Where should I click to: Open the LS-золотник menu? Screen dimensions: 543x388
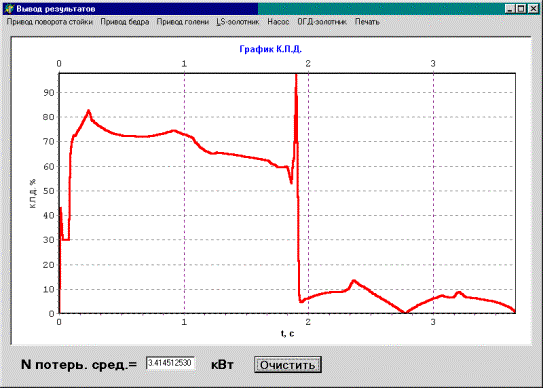click(x=238, y=22)
